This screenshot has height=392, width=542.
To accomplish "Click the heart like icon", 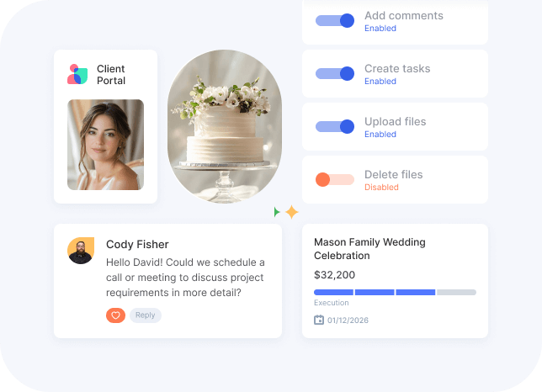I will 115,315.
